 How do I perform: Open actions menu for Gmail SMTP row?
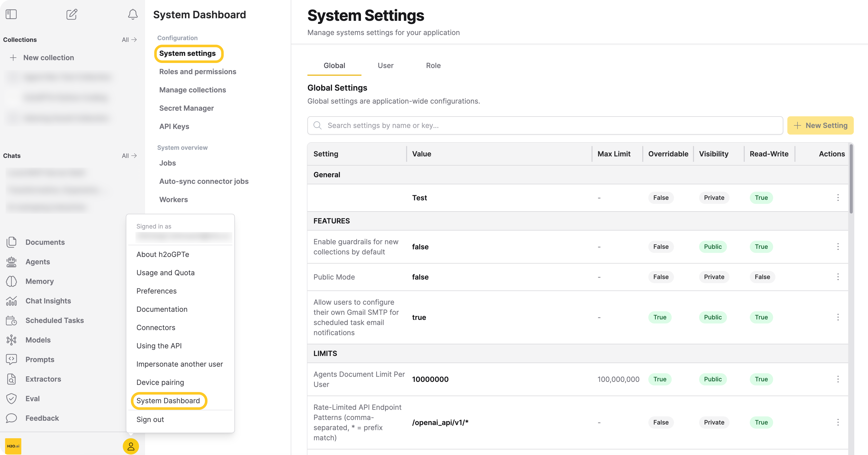[x=838, y=317]
